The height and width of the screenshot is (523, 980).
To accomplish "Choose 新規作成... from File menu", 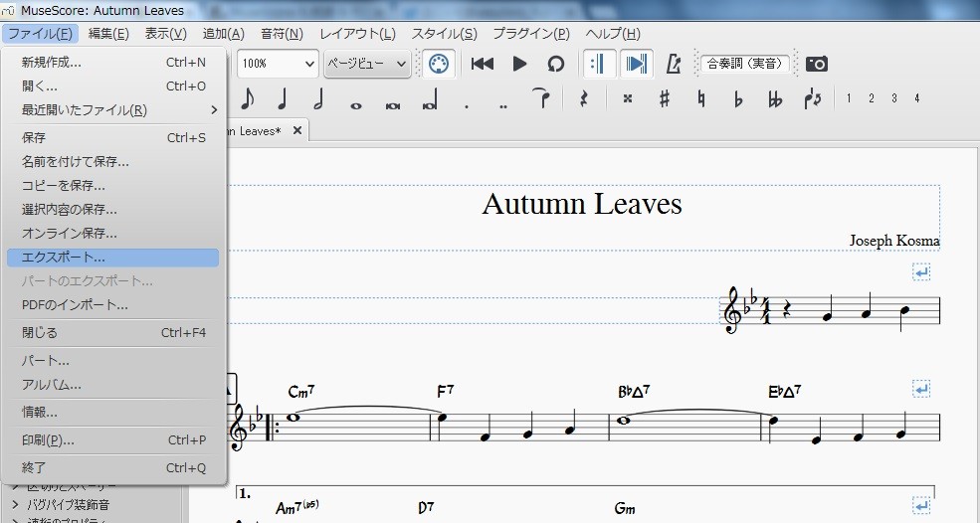I will (113, 63).
